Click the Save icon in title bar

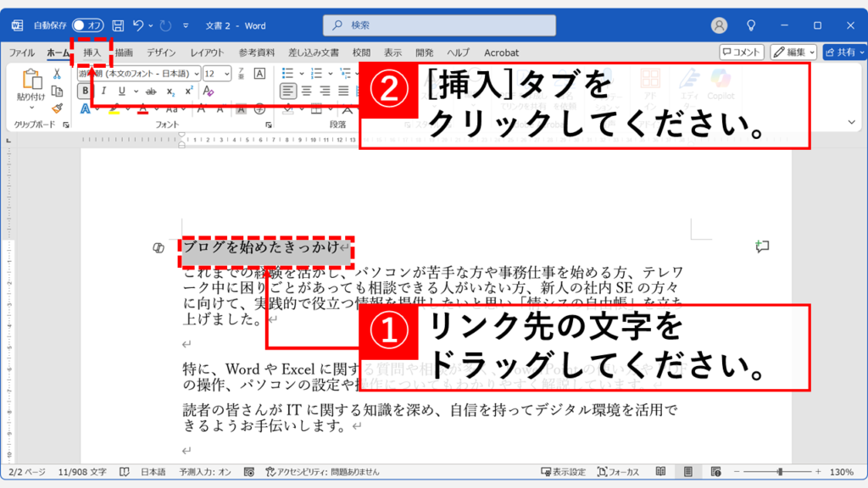coord(118,25)
